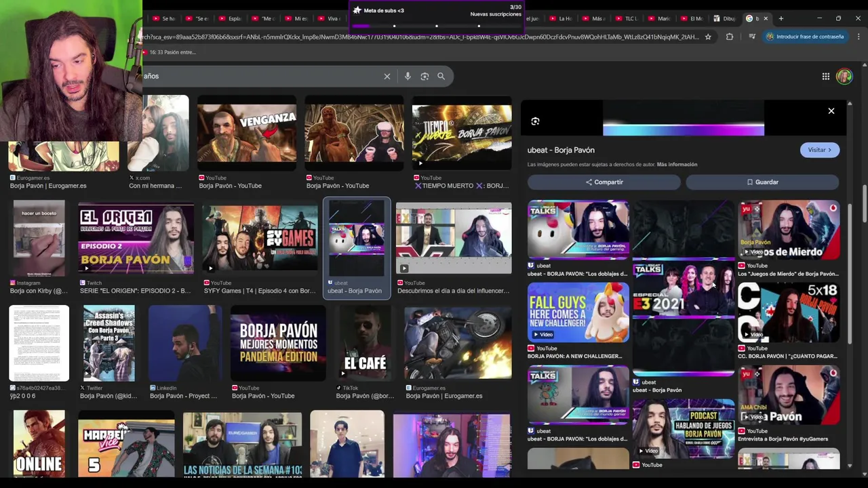Click the Guardar save button

(x=762, y=182)
